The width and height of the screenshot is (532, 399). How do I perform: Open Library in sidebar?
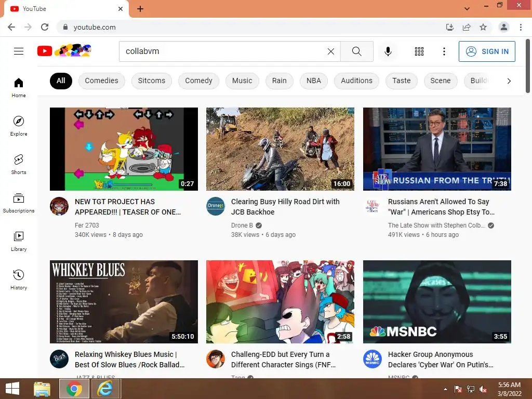[x=19, y=241]
